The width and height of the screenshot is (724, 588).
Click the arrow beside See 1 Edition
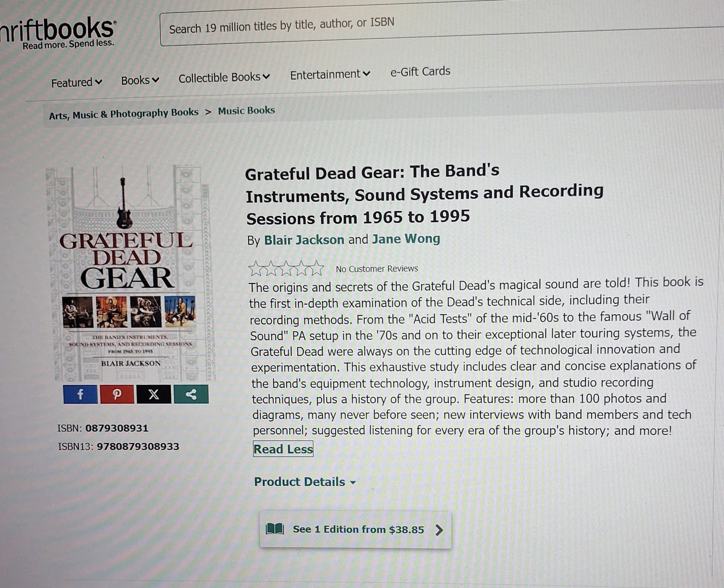pos(439,530)
